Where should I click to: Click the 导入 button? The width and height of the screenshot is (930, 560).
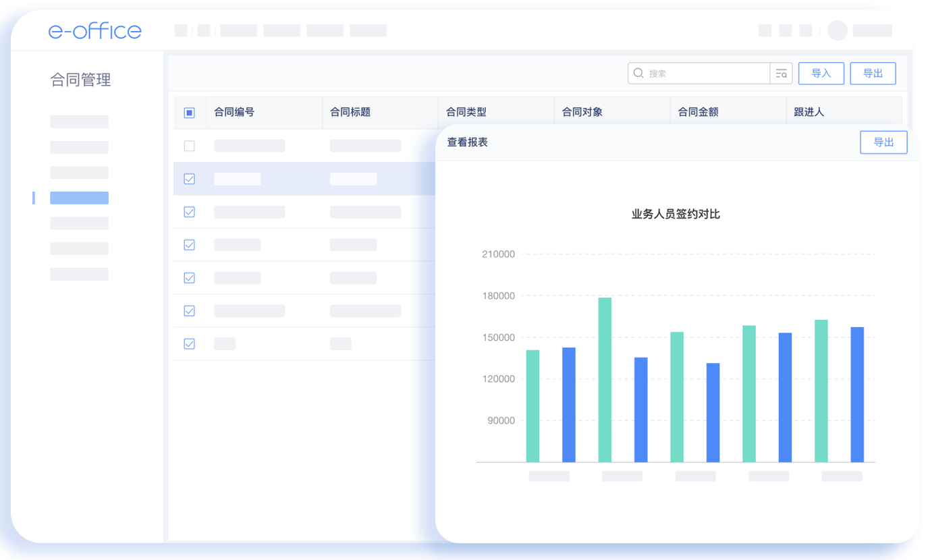click(821, 74)
